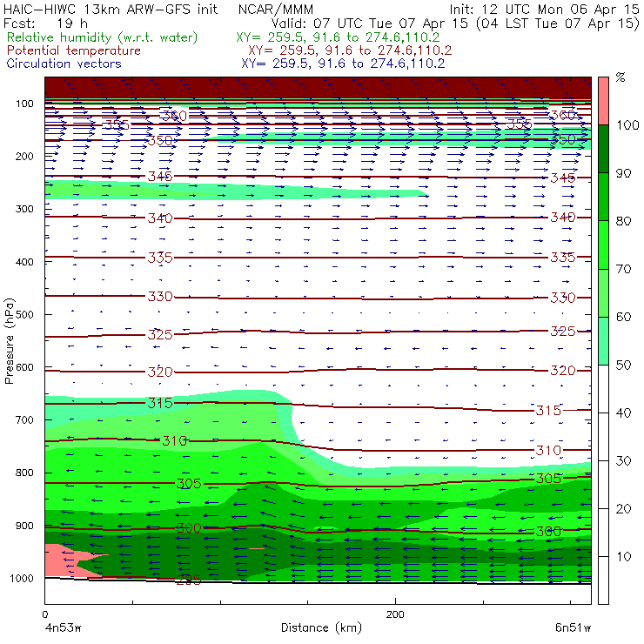Click the '70' colorbar scale label

pos(623,269)
